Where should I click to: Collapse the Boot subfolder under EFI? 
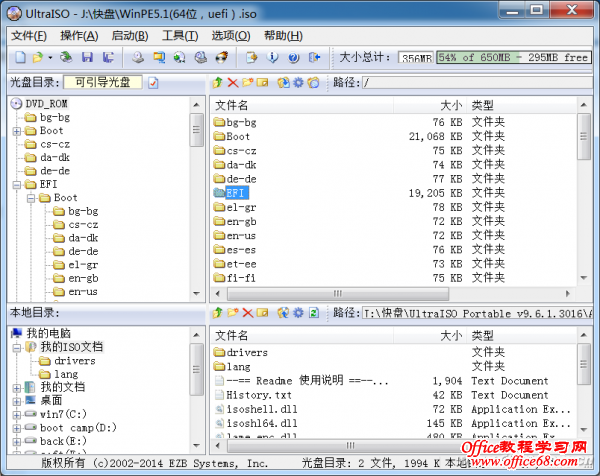[31, 198]
